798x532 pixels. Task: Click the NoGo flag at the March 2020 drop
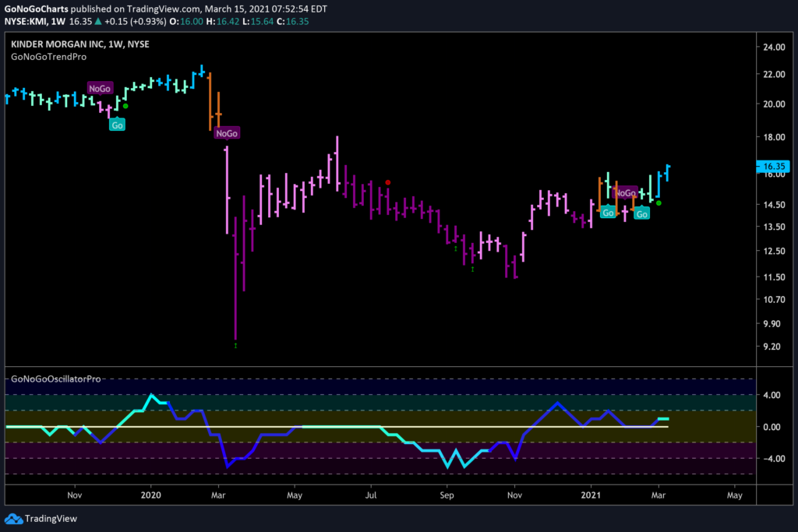click(227, 133)
